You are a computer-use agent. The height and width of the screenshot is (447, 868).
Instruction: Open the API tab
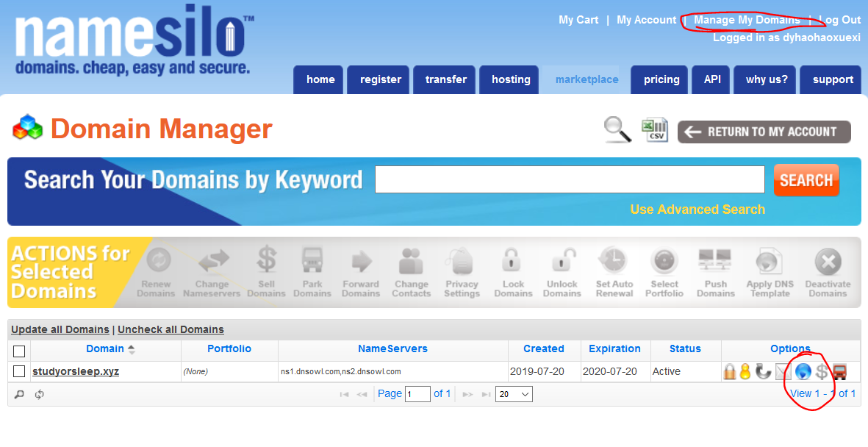(711, 79)
